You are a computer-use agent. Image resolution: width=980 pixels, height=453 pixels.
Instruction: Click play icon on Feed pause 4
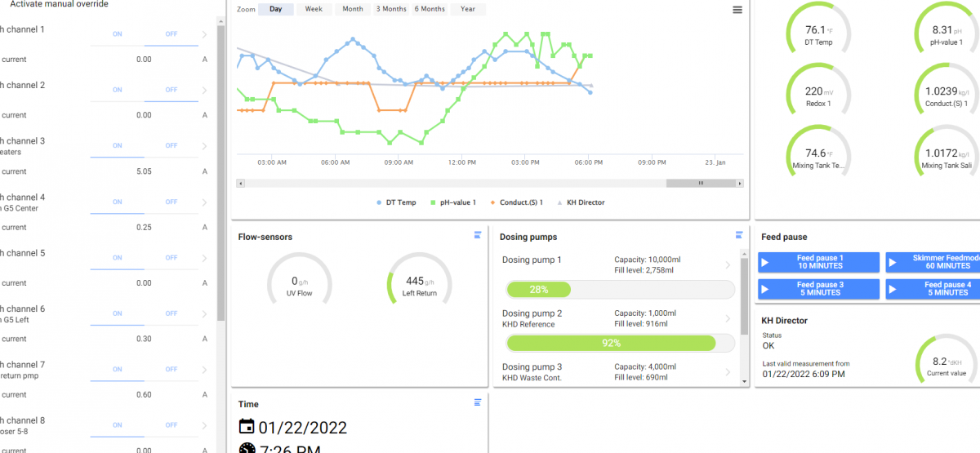(x=893, y=289)
